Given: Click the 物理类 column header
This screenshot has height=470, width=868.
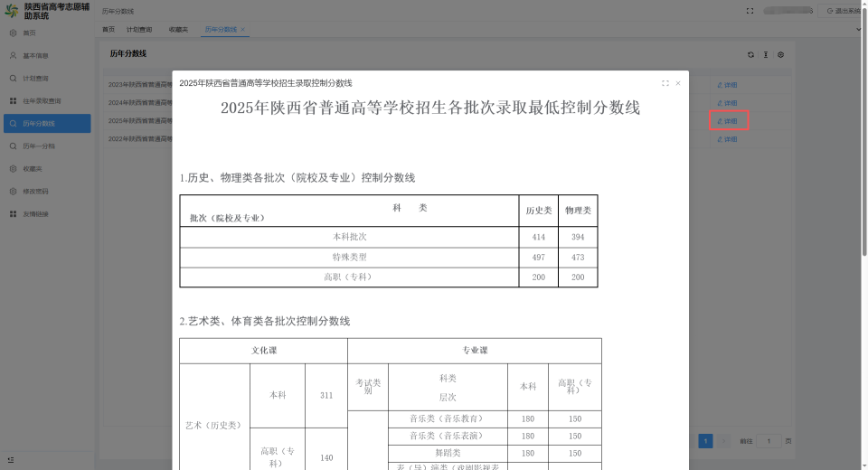Looking at the screenshot, I should coord(578,211).
